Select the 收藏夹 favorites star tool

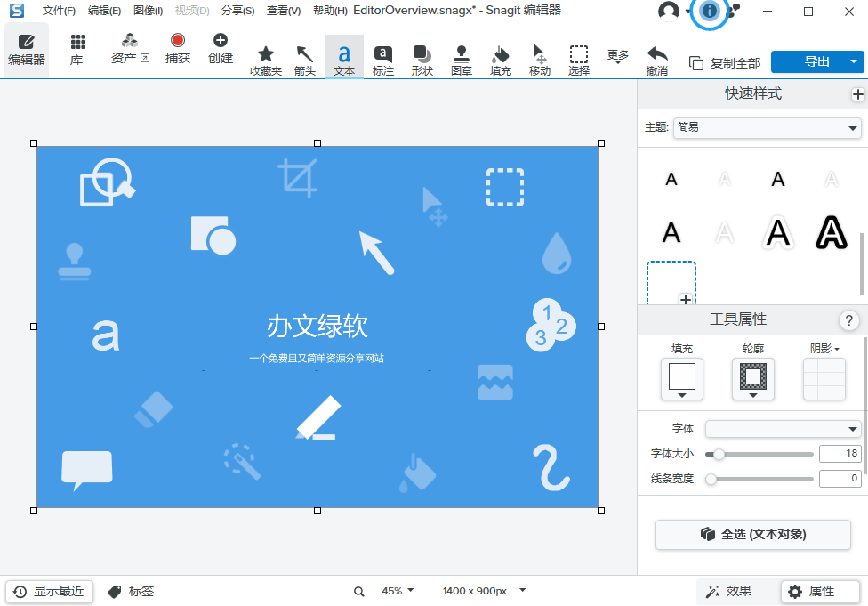[266, 61]
